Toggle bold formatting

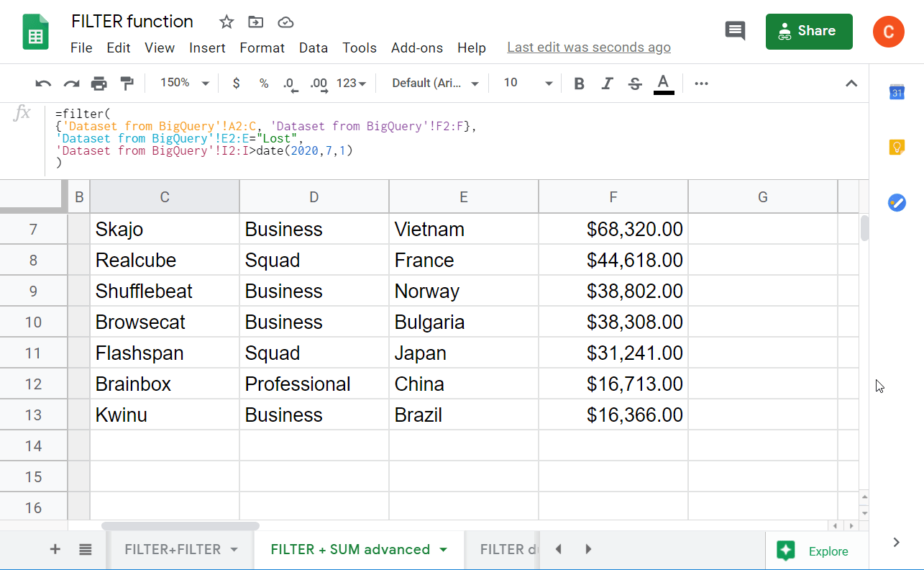tap(579, 83)
